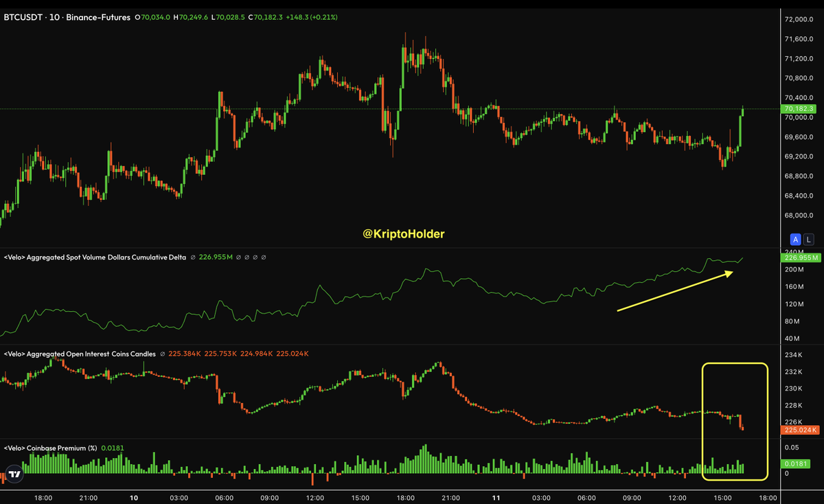Select the open value O70,034.0

(152, 17)
